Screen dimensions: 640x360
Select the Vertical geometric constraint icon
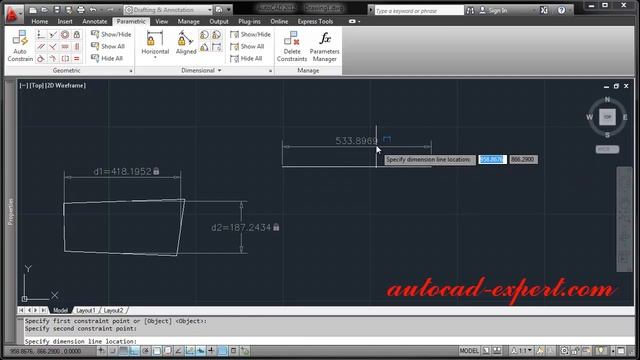coord(77,47)
